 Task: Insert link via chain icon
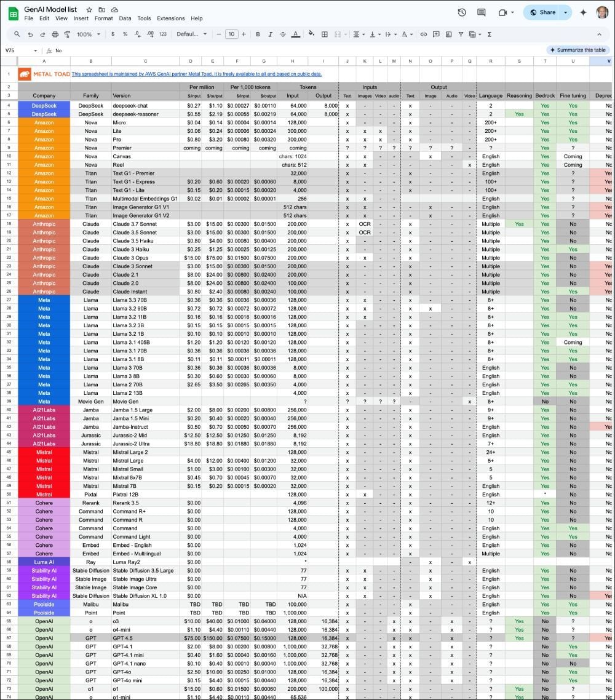click(424, 34)
